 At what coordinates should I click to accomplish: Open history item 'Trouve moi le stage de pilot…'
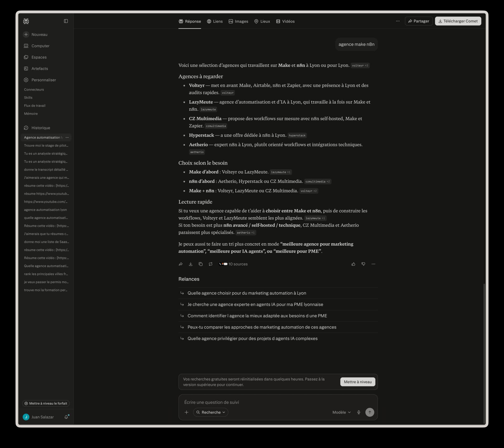click(46, 145)
